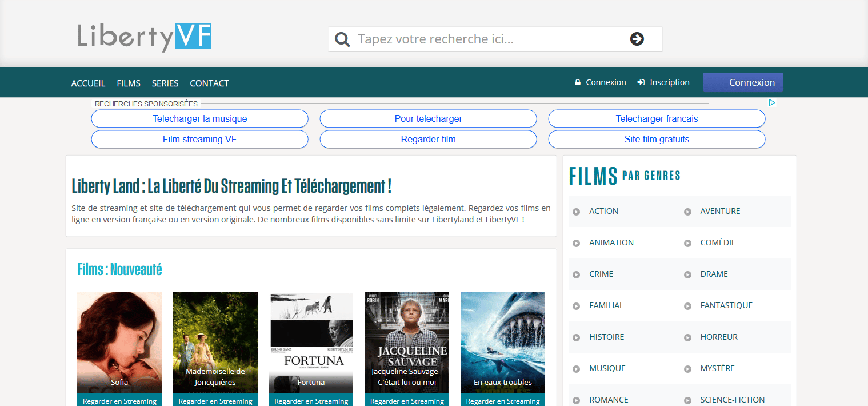Click sponsored link Telecharger la musique

[x=200, y=118]
